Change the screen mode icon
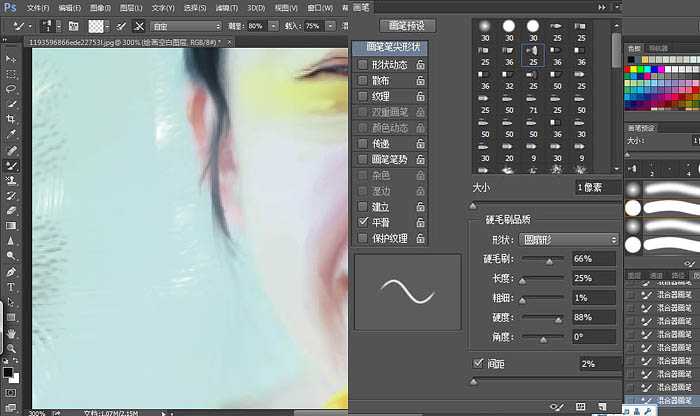Image resolution: width=700 pixels, height=416 pixels. point(11,408)
